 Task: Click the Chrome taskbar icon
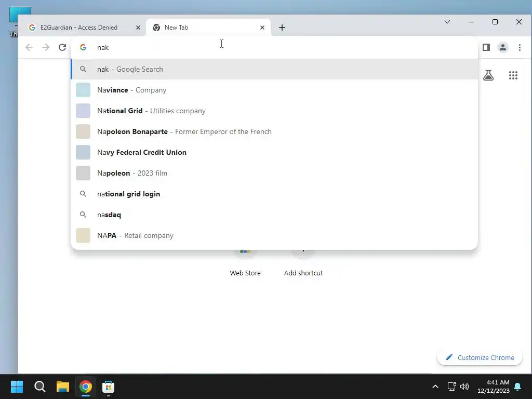click(x=86, y=387)
